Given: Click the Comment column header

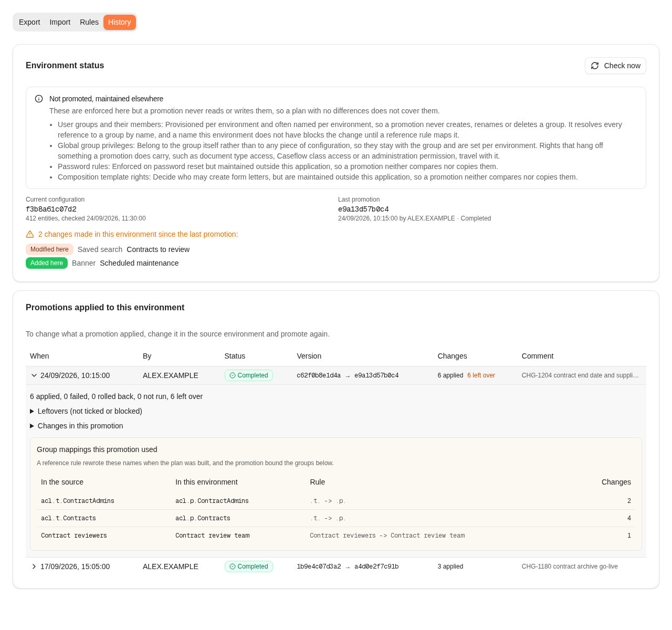Looking at the screenshot, I should (x=538, y=356).
